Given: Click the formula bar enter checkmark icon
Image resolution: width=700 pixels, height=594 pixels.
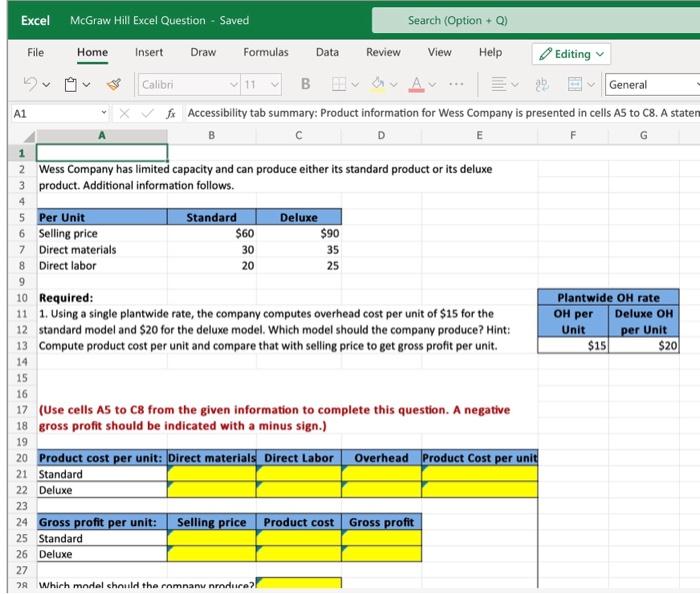Looking at the screenshot, I should pyautogui.click(x=147, y=113).
